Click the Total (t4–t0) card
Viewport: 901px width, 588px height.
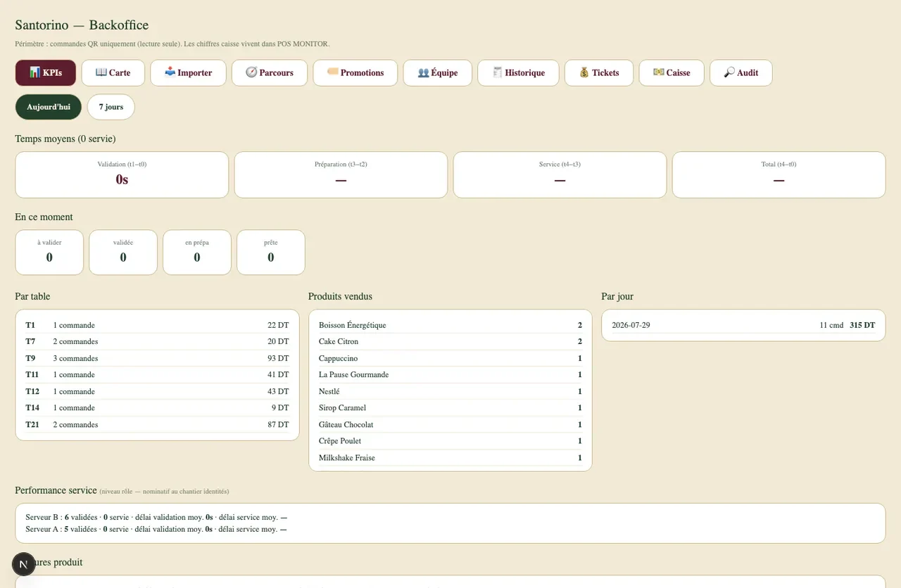779,174
